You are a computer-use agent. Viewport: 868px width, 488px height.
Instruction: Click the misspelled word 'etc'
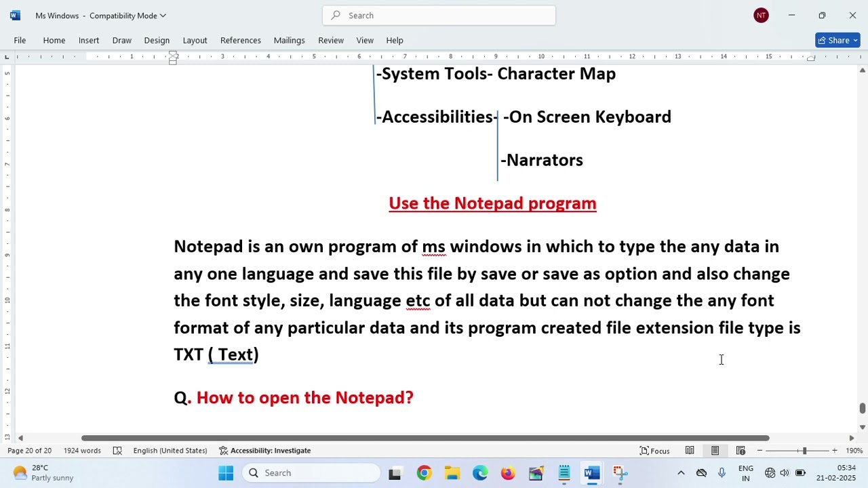click(418, 300)
